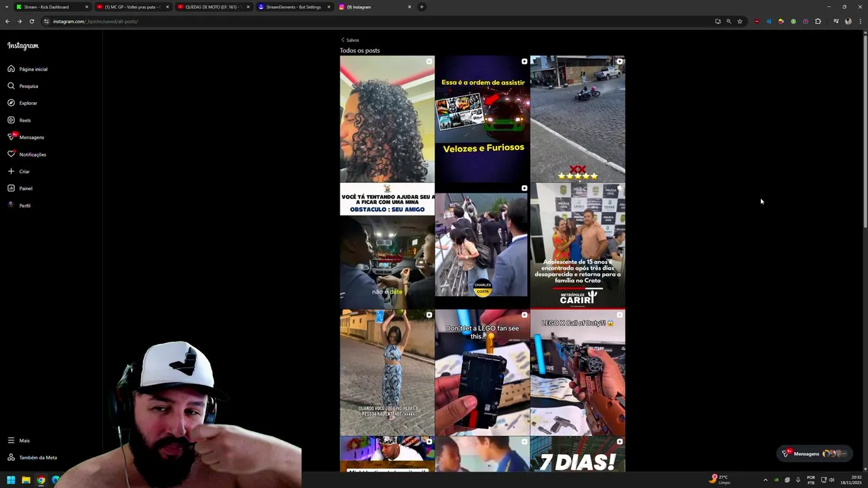
Task: Focus the instagram.com address bar
Action: pos(380,21)
